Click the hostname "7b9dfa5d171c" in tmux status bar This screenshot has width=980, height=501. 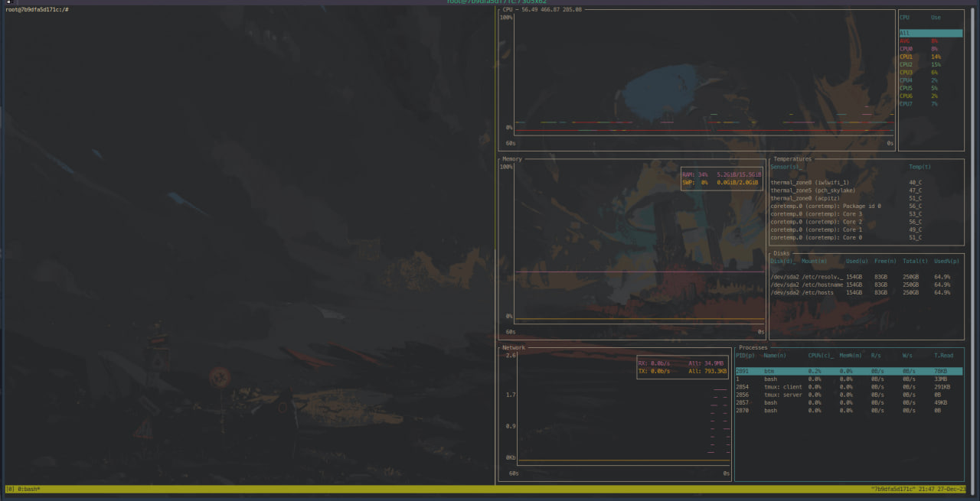point(893,489)
